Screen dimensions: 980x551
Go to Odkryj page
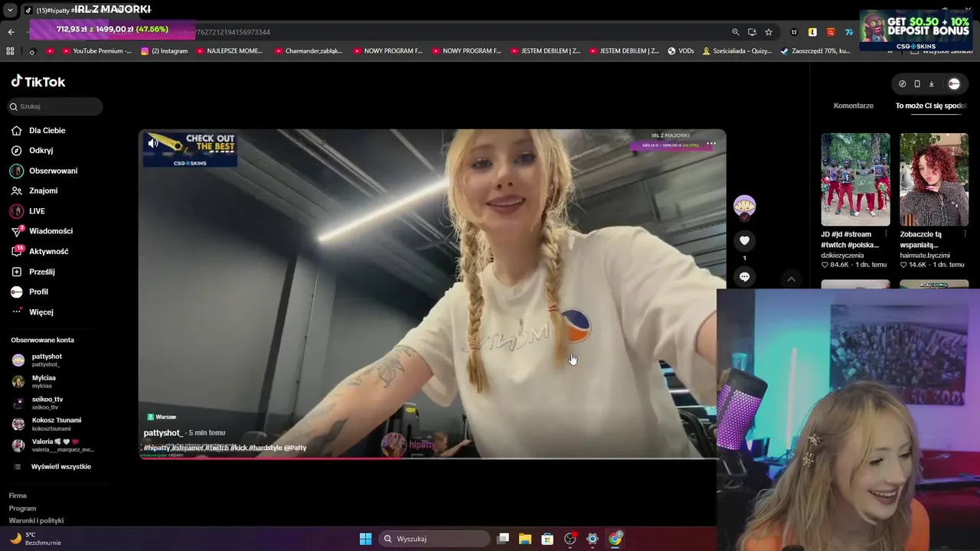(x=41, y=151)
